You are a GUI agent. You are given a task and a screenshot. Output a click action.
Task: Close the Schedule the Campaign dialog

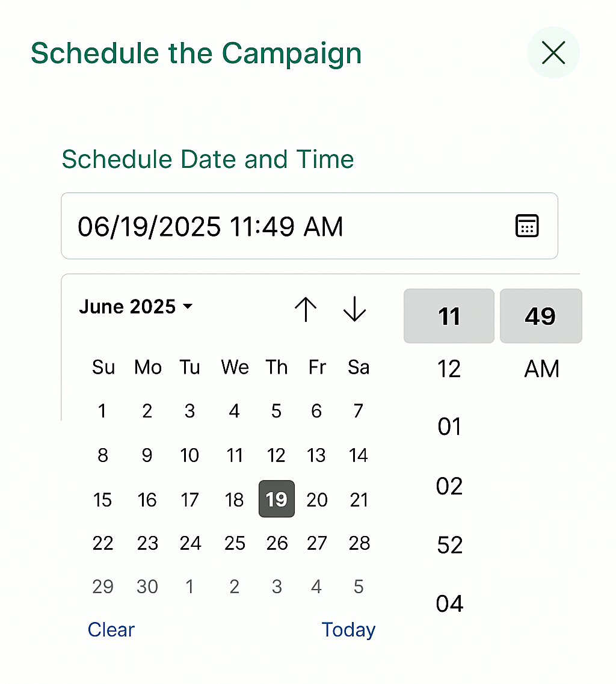click(x=553, y=53)
